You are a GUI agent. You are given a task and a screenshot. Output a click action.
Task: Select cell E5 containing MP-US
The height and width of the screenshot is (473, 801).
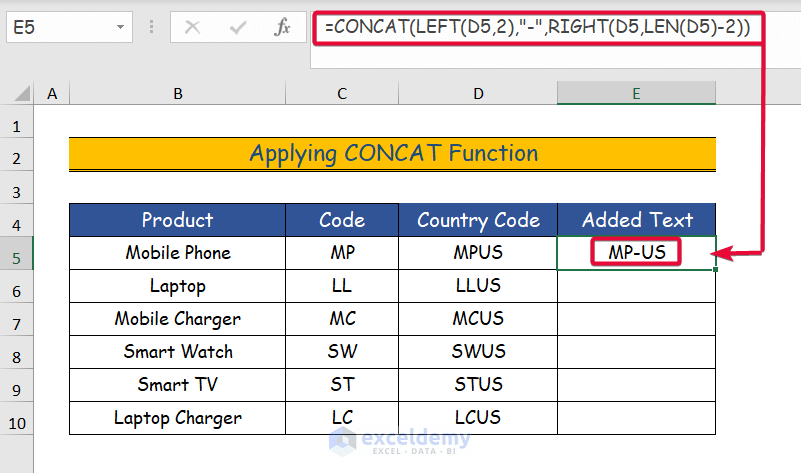point(636,253)
